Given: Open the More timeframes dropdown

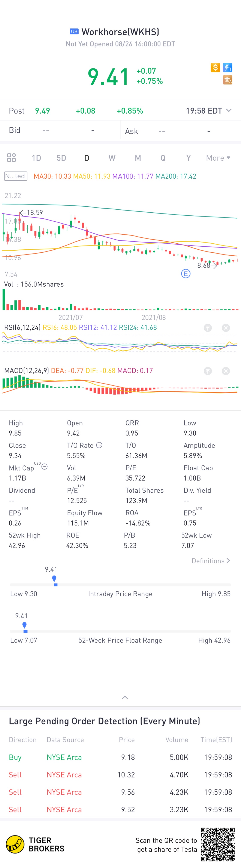Looking at the screenshot, I should point(218,158).
